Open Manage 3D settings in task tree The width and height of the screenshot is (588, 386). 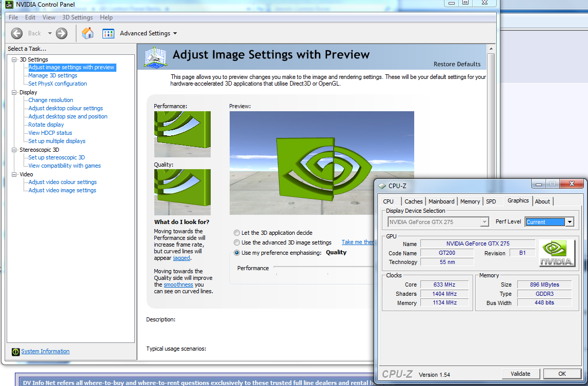pyautogui.click(x=53, y=75)
